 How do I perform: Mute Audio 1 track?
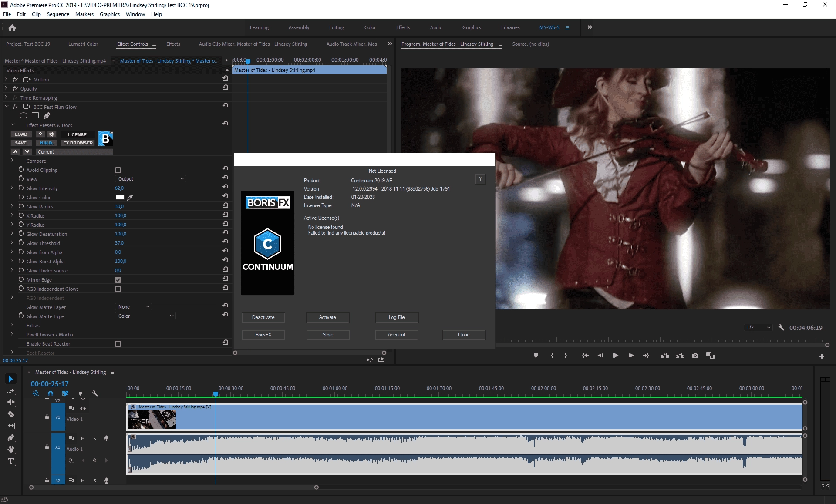click(83, 438)
